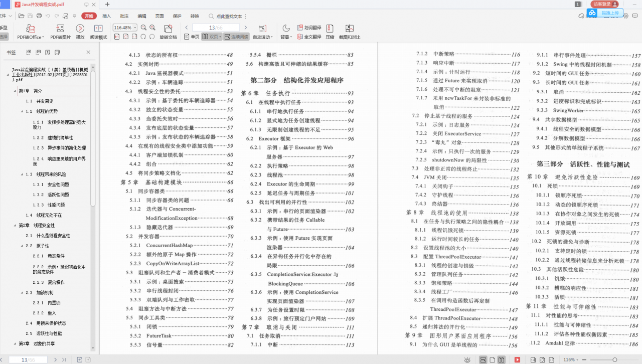This screenshot has height=364, width=642.
Task: Save the document with the disk icon
Action: click(x=30, y=16)
